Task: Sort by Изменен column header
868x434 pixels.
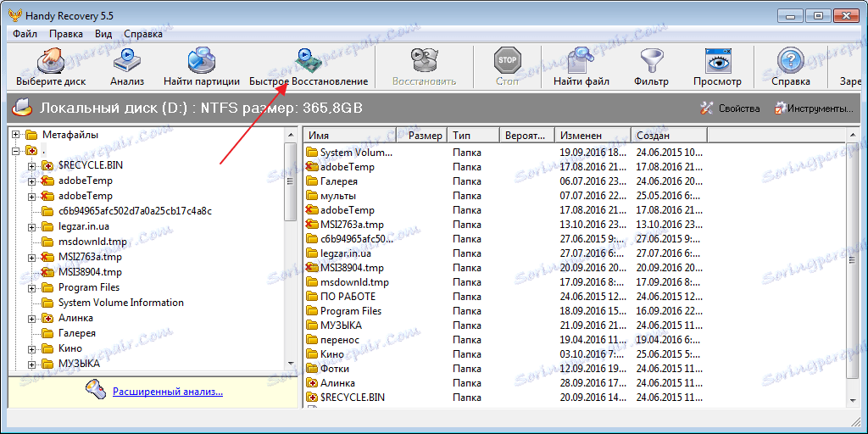Action: click(593, 135)
